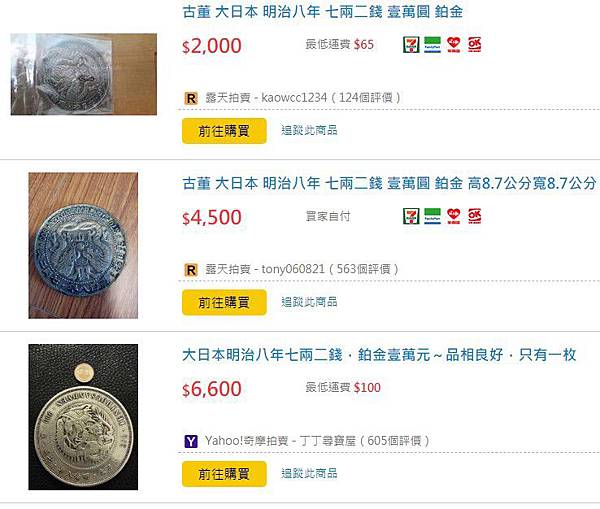Click the Ruten R icon beside kaowcc1234
Screen dimensions: 600x509
pyautogui.click(x=191, y=98)
